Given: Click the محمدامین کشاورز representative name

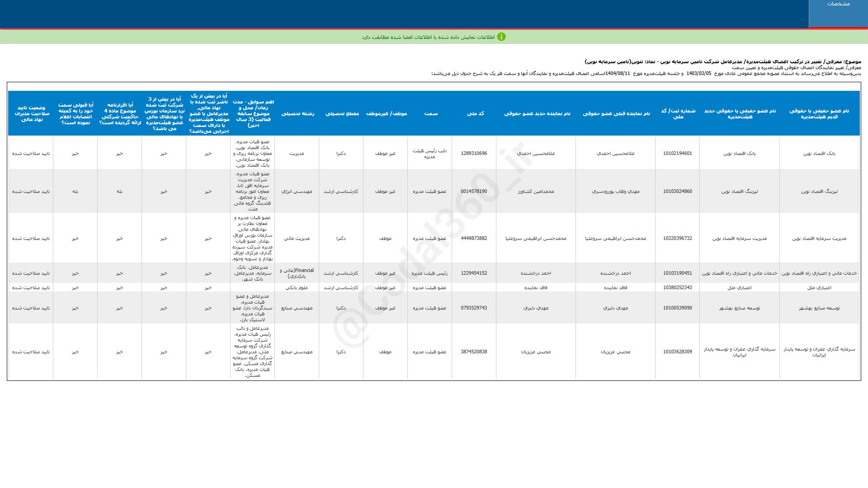Looking at the screenshot, I should click(536, 192).
